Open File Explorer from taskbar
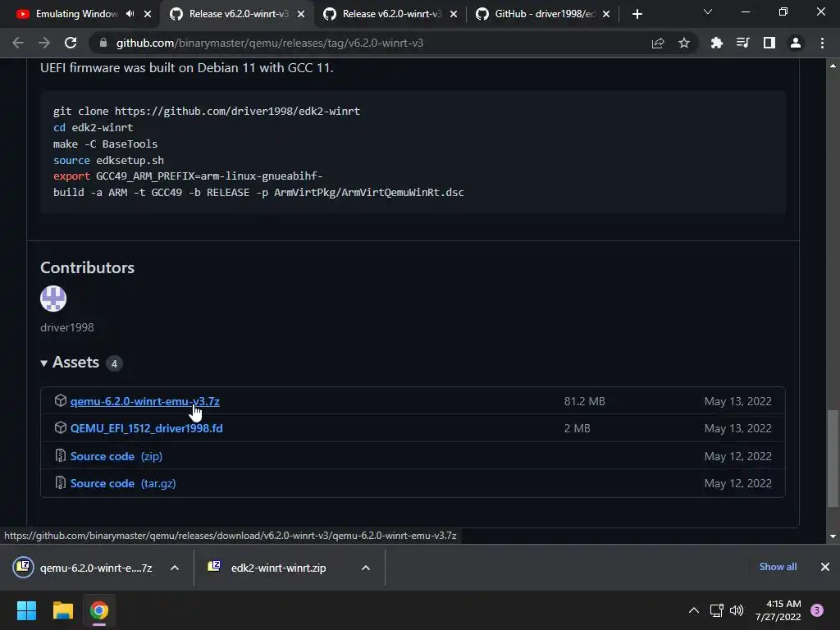840x630 pixels. click(x=62, y=610)
